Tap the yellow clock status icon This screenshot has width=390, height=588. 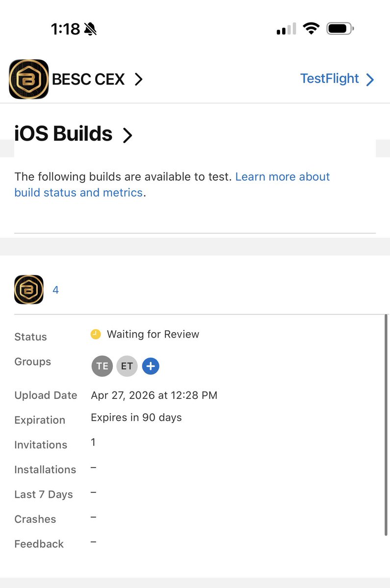tap(96, 334)
